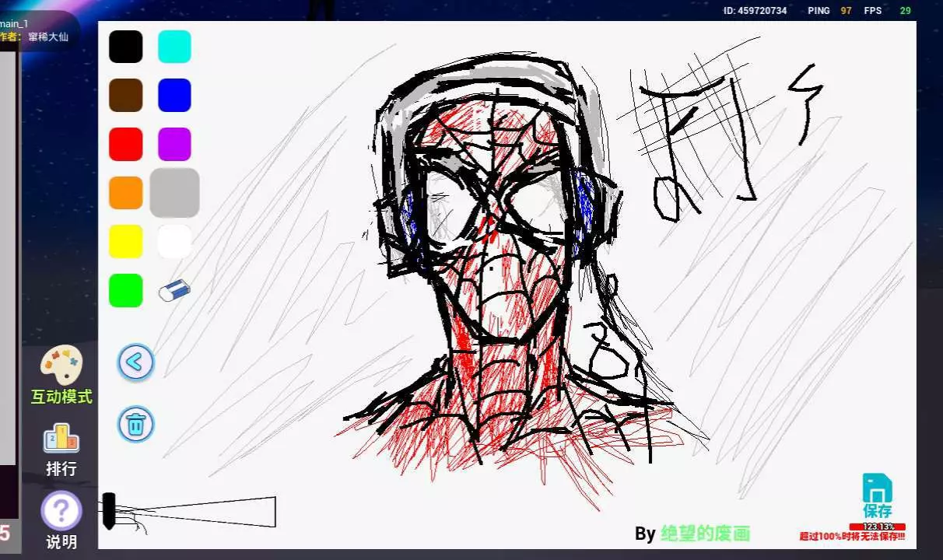Click the ID: 459720734 text
Screen dimensions: 943x560
755,11
